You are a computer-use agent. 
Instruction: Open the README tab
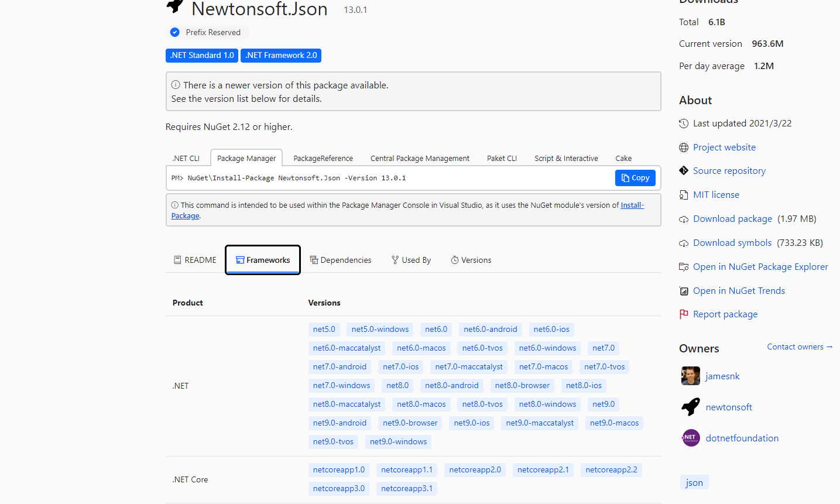[195, 260]
